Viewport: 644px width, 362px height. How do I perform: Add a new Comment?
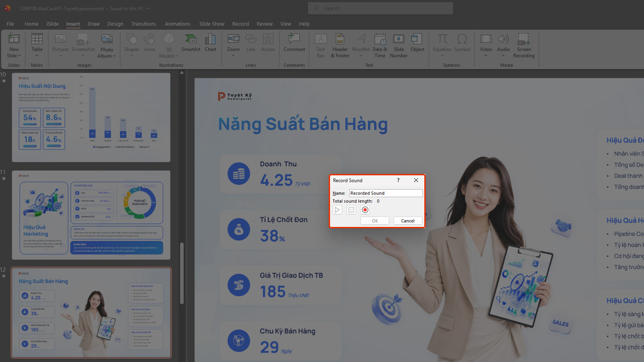pyautogui.click(x=294, y=43)
